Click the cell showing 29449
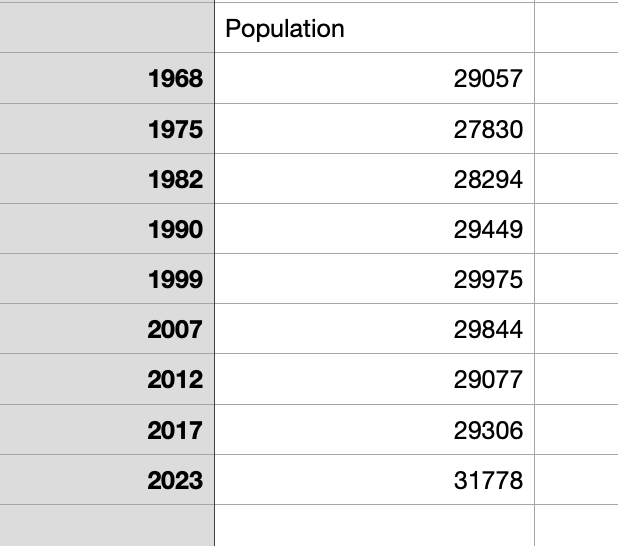This screenshot has width=618, height=546. tap(374, 229)
